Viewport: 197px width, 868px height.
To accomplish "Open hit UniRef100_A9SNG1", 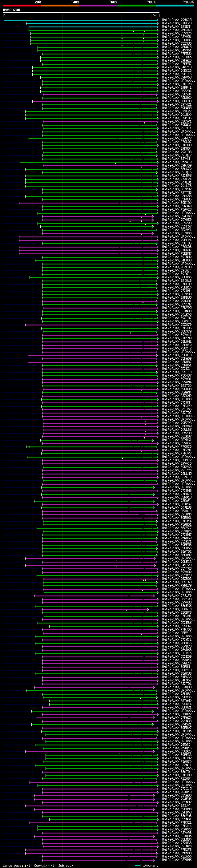I will (x=177, y=819).
